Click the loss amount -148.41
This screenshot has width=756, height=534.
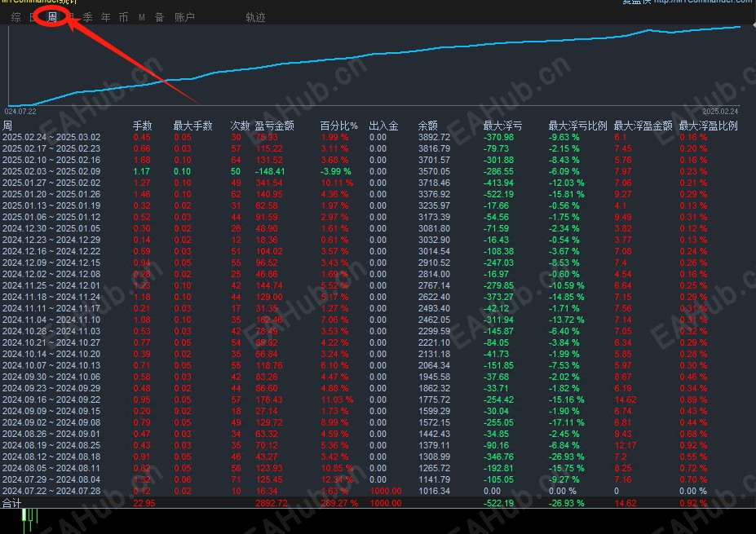pyautogui.click(x=270, y=171)
